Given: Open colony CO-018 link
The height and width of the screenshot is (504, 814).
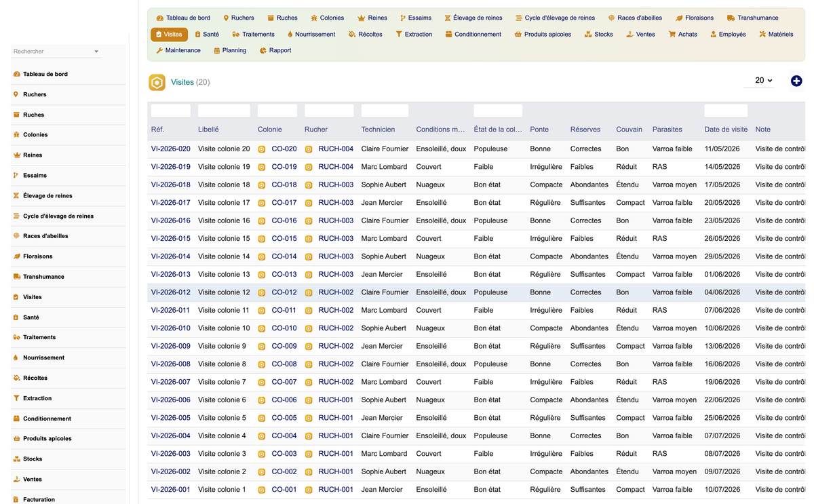Looking at the screenshot, I should 284,185.
